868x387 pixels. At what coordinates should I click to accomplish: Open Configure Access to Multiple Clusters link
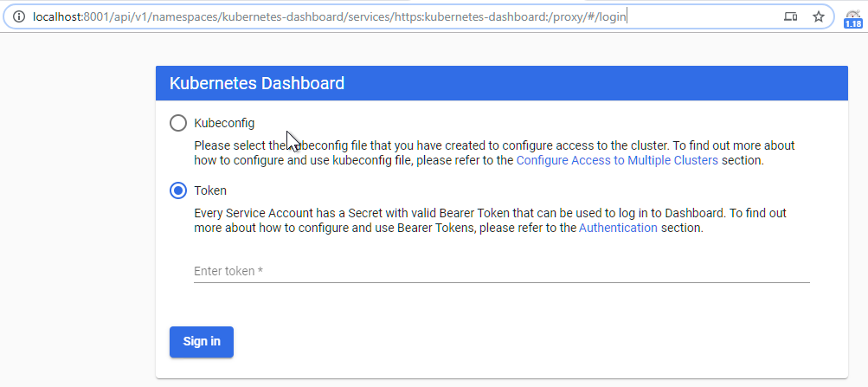(x=617, y=160)
